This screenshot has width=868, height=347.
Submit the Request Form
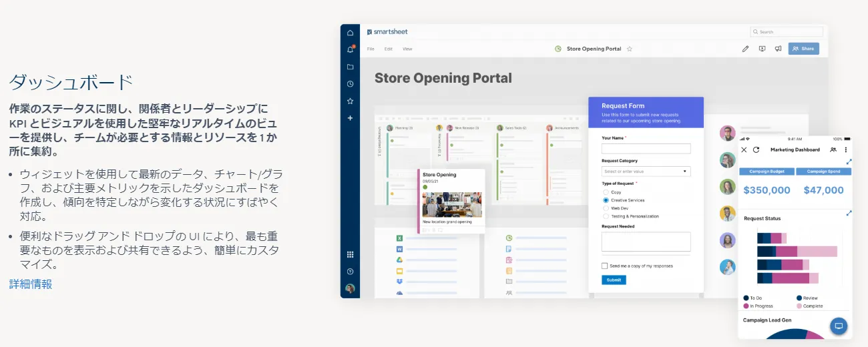614,280
